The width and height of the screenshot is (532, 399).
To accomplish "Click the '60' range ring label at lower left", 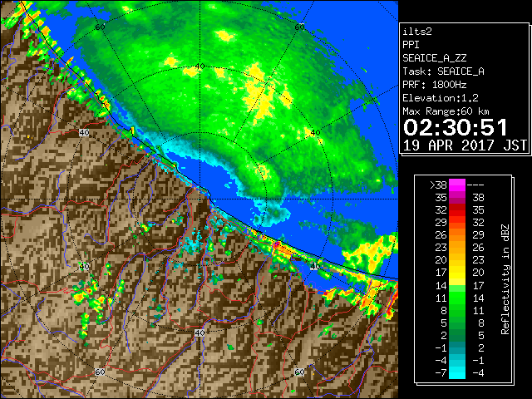I will pos(100,372).
